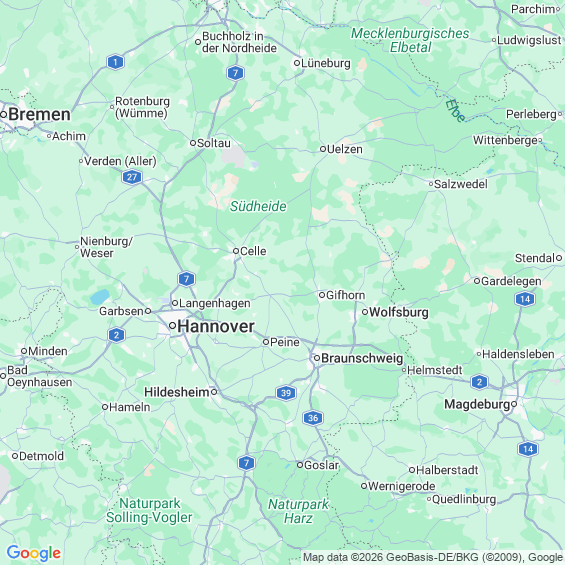
Task: Click the Celle town label
Action: click(x=253, y=251)
